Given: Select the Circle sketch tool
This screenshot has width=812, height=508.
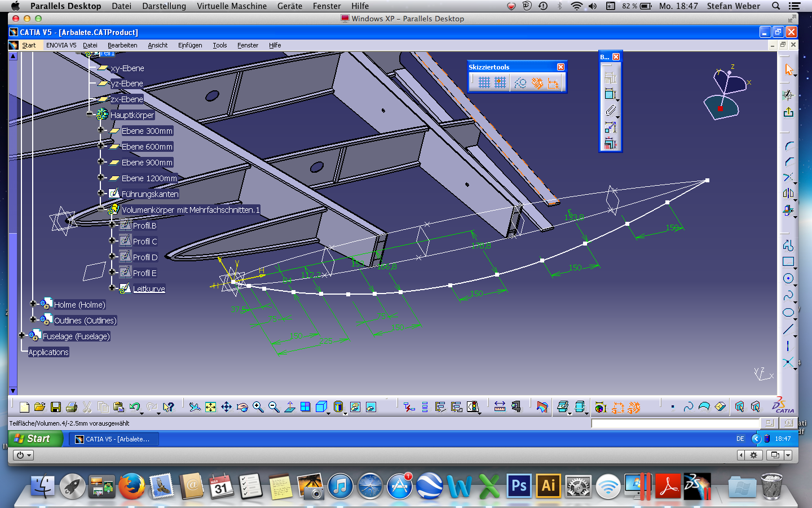Looking at the screenshot, I should click(x=788, y=278).
